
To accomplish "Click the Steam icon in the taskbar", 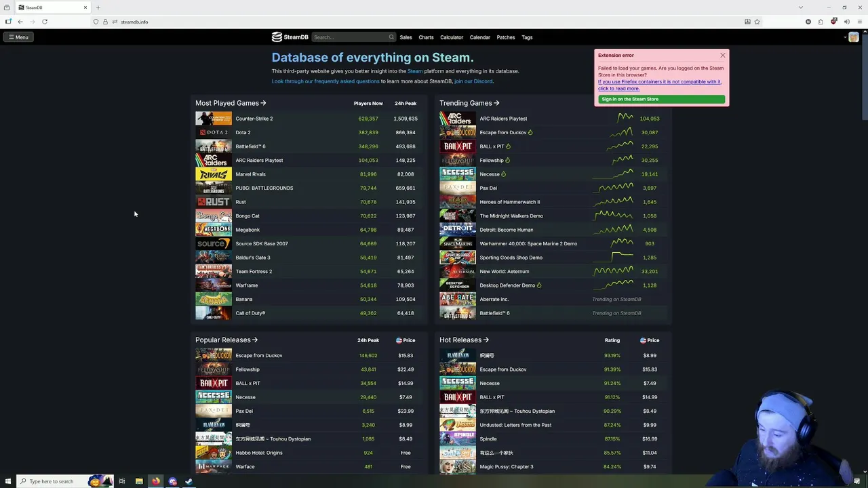I will 189,481.
